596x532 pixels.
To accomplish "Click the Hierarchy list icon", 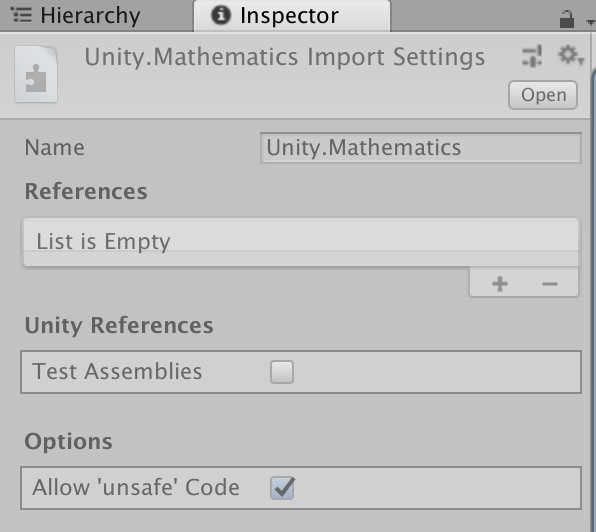I will (21, 15).
